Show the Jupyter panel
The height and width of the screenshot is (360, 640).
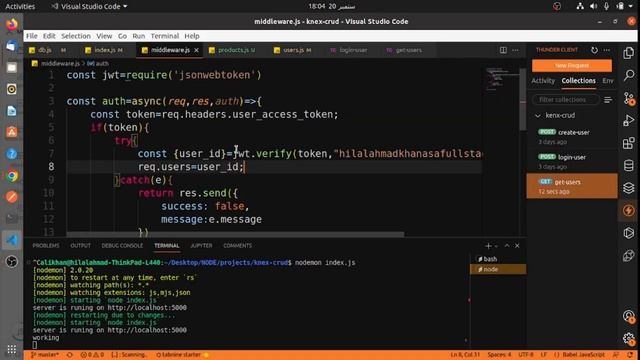click(201, 246)
